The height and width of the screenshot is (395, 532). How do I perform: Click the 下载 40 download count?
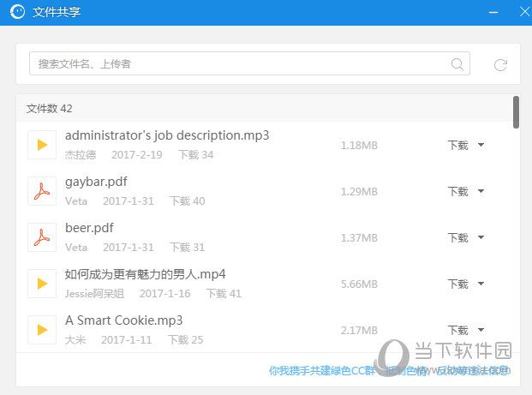click(x=188, y=200)
